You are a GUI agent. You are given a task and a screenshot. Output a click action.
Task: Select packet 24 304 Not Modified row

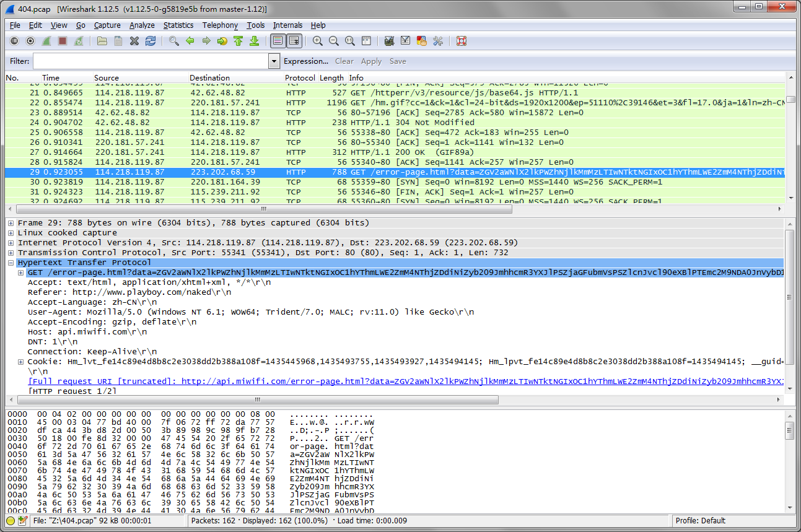click(395, 123)
